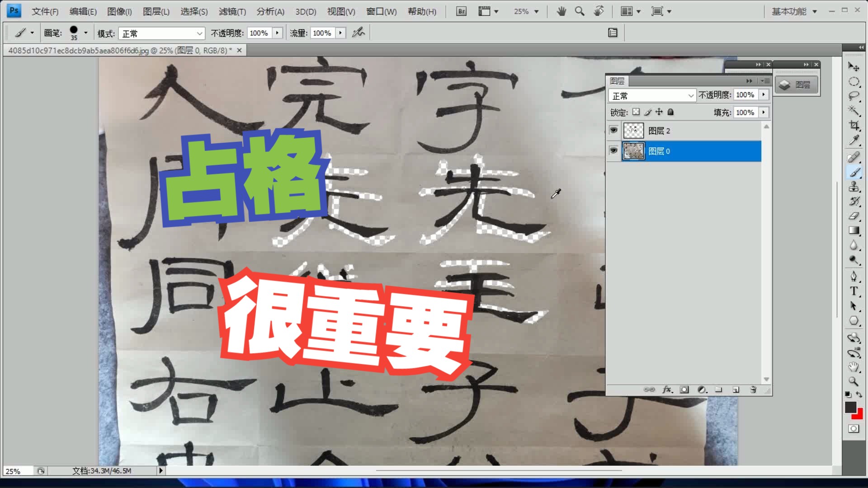Select the Dodge tool
The image size is (868, 488).
pyautogui.click(x=854, y=260)
